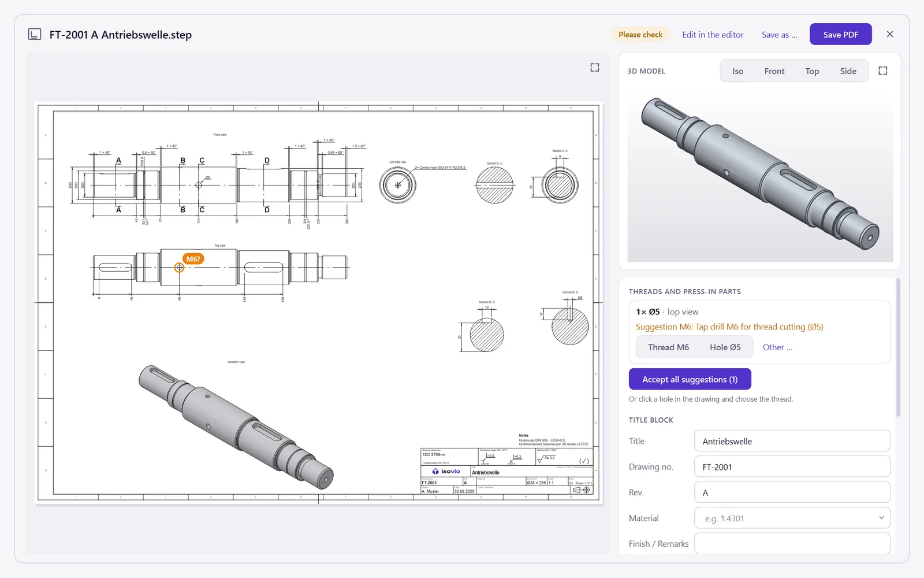The width and height of the screenshot is (924, 578).
Task: Click the Title input field
Action: (792, 441)
